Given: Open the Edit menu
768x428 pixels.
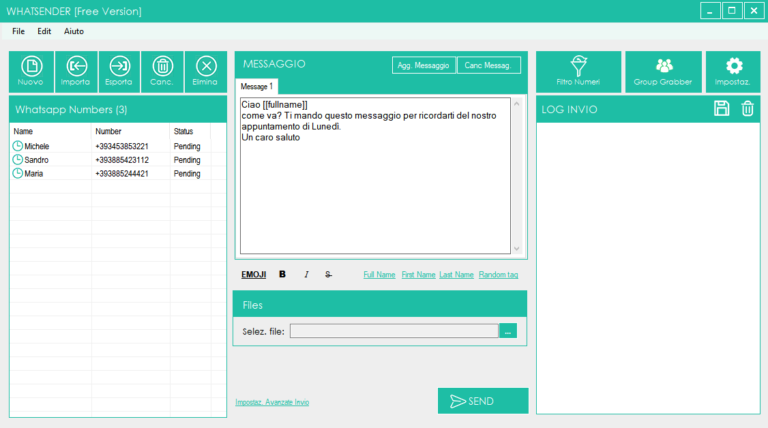Looking at the screenshot, I should 44,31.
